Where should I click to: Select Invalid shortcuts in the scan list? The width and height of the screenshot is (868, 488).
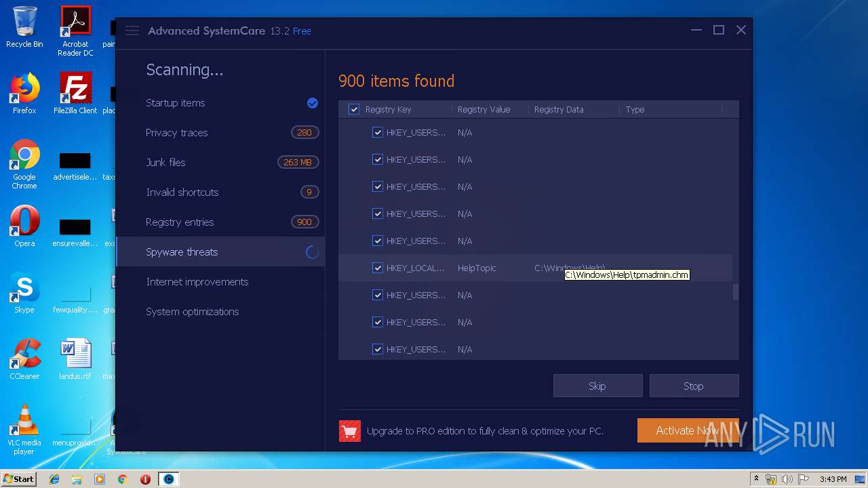pyautogui.click(x=220, y=192)
